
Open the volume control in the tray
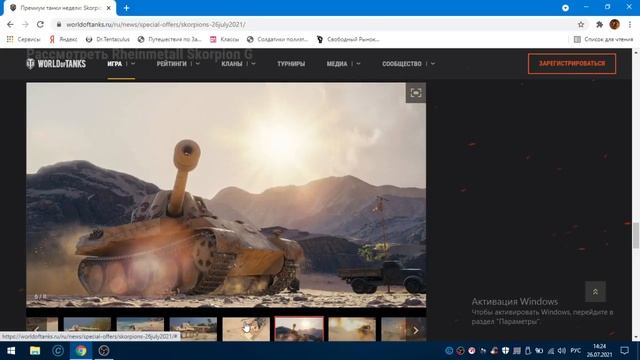click(x=562, y=351)
